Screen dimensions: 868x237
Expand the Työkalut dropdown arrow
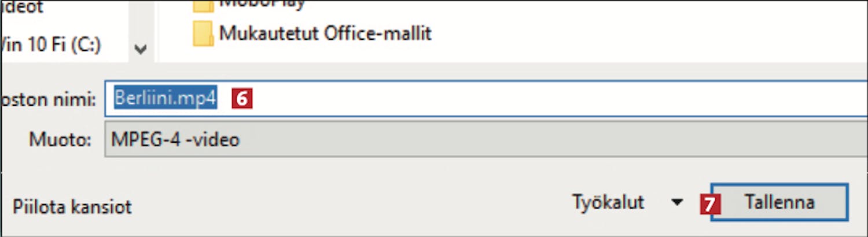(677, 203)
